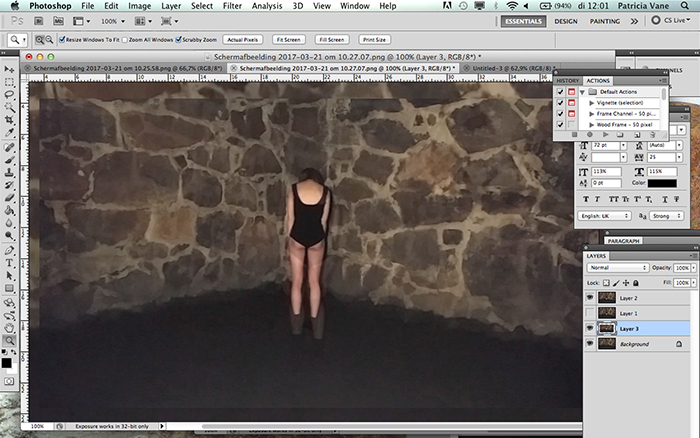Expand more workspaces chevron
The width and height of the screenshot is (700, 438).
click(634, 21)
